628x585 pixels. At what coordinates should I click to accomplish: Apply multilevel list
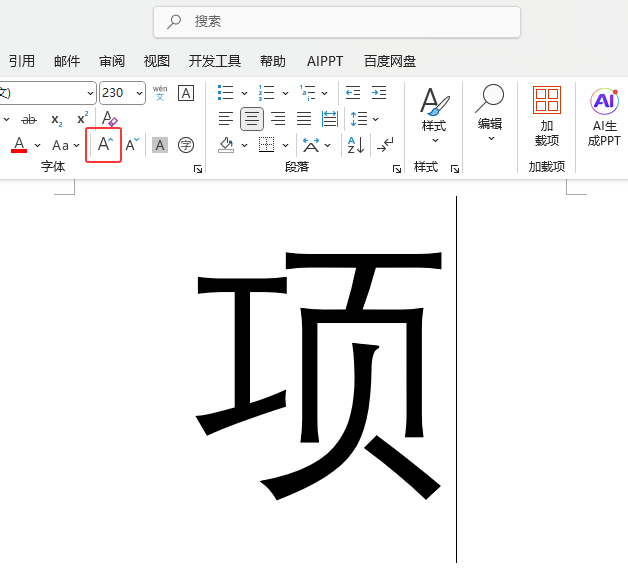[308, 93]
